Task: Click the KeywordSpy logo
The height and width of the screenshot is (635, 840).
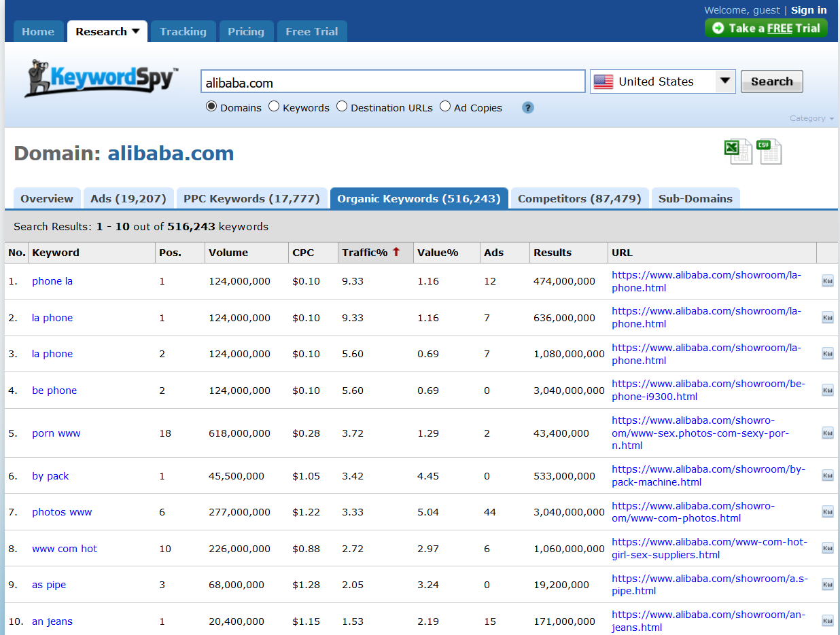Action: (x=102, y=79)
